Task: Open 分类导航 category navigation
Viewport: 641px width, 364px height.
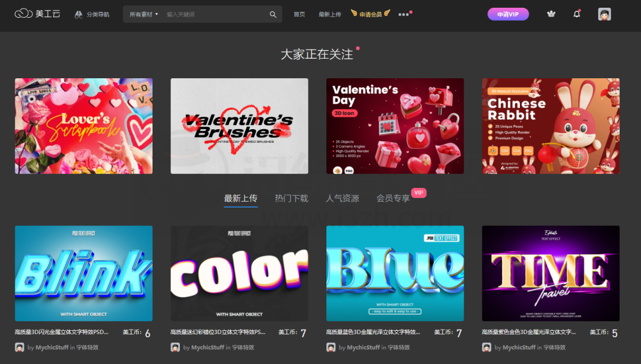Action: (x=92, y=14)
